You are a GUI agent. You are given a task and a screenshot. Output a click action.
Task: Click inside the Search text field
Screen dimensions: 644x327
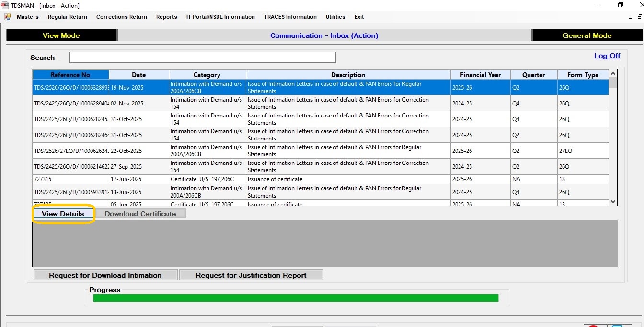(x=202, y=58)
